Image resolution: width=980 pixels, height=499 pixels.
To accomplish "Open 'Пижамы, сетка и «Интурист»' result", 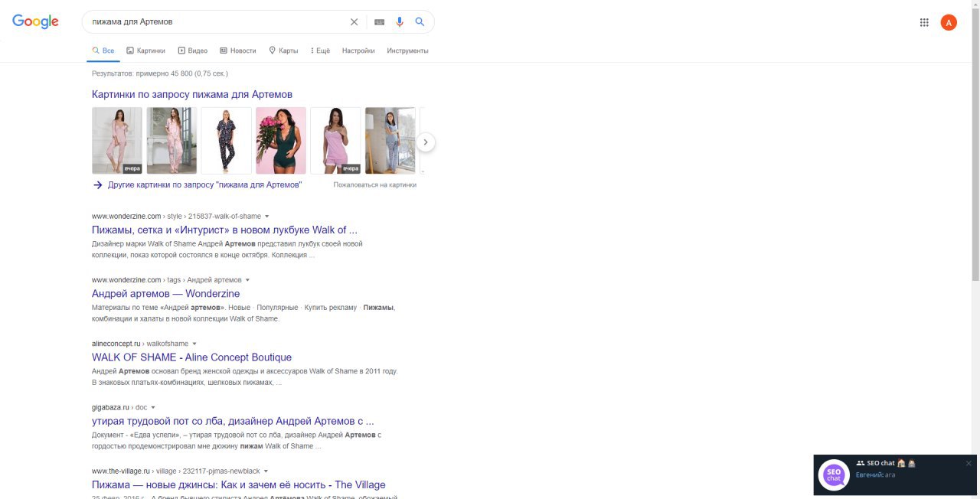I will [224, 230].
